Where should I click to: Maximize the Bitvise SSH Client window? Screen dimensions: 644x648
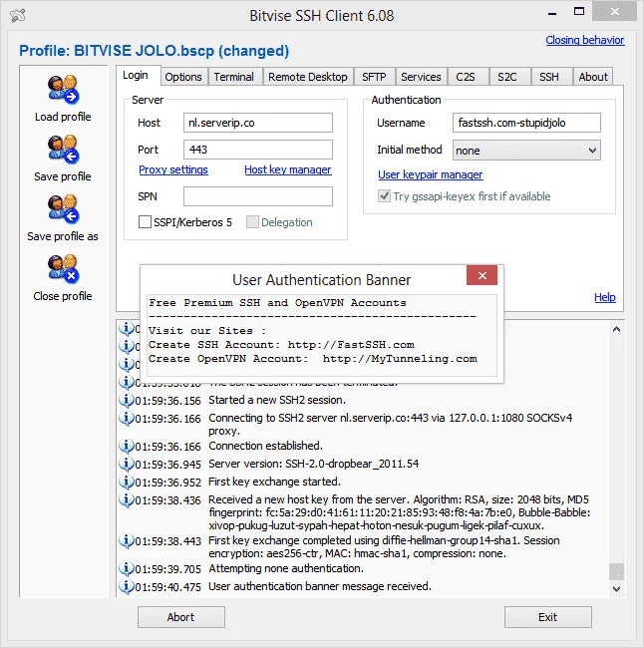[x=579, y=12]
